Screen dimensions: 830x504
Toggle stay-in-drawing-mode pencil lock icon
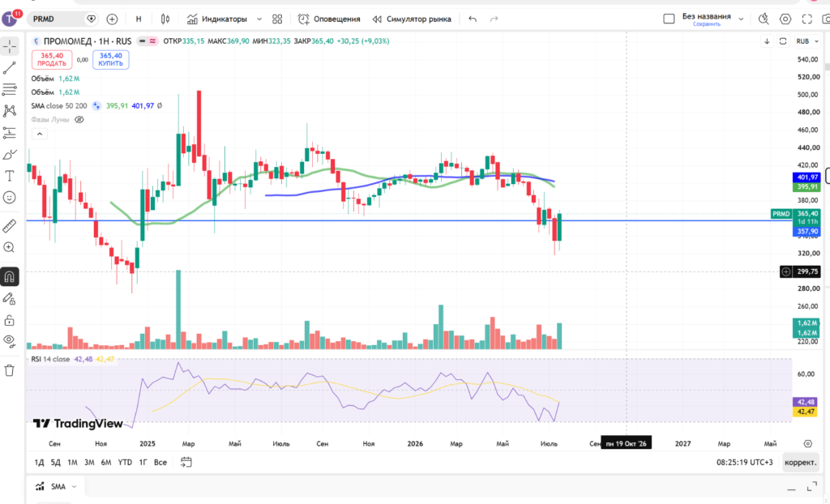10,298
